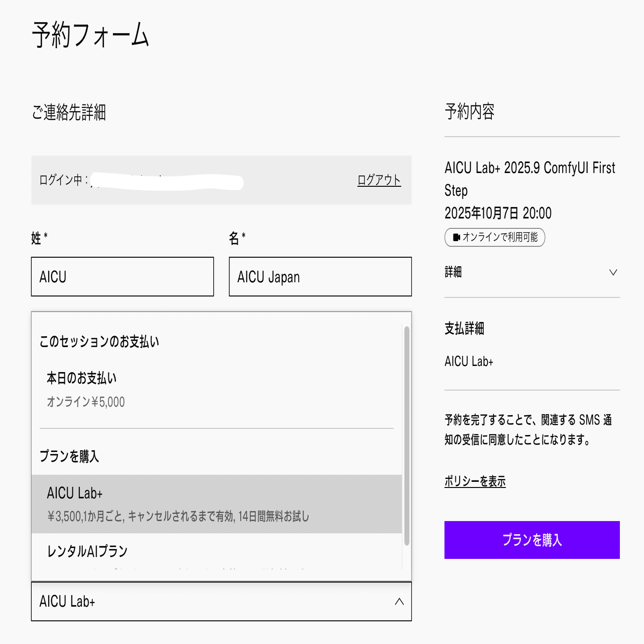The height and width of the screenshot is (644, 644).
Task: Click the 詳細 section label
Action: coord(453,272)
